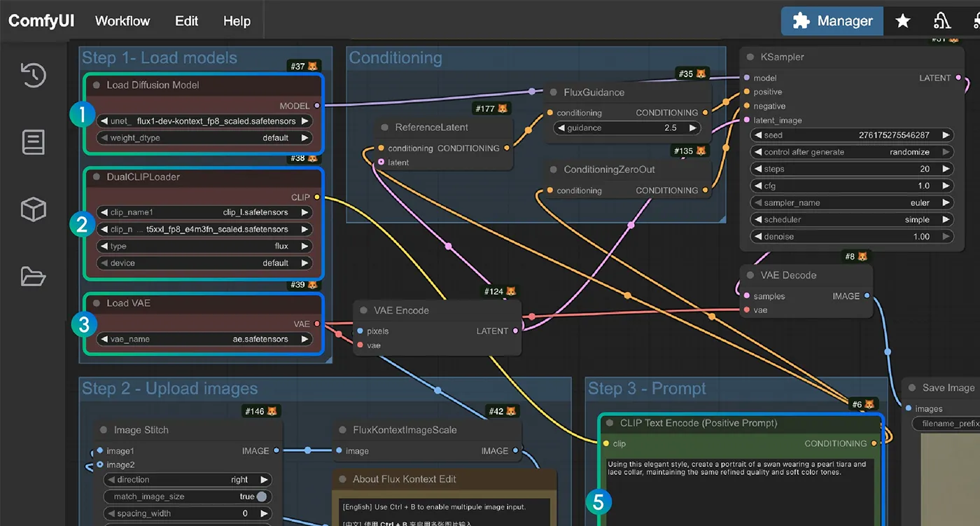Collapse the About Flux Kontext Edit note dot

[343, 479]
